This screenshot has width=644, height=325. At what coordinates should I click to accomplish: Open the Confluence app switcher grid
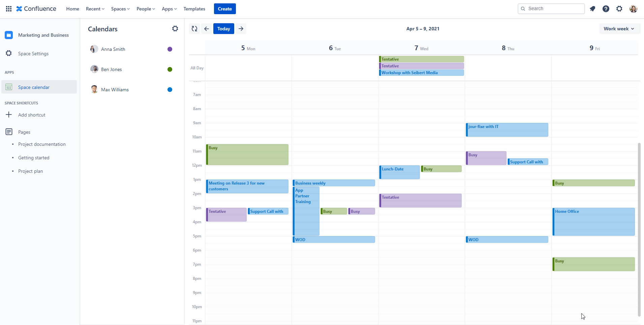click(x=8, y=8)
